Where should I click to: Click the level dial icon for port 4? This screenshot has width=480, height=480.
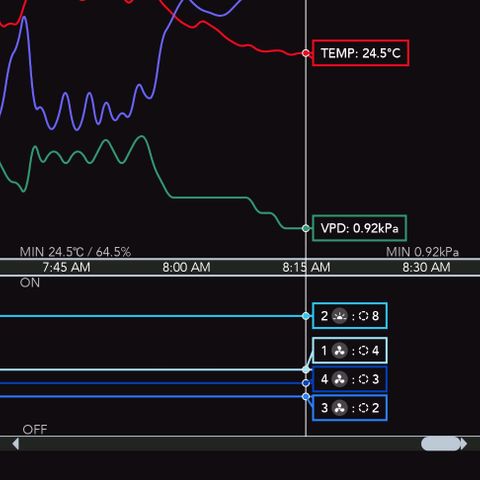[363, 379]
